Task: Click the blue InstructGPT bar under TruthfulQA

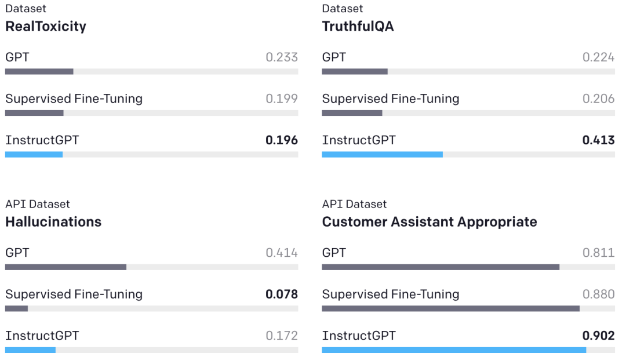Action: (x=382, y=155)
